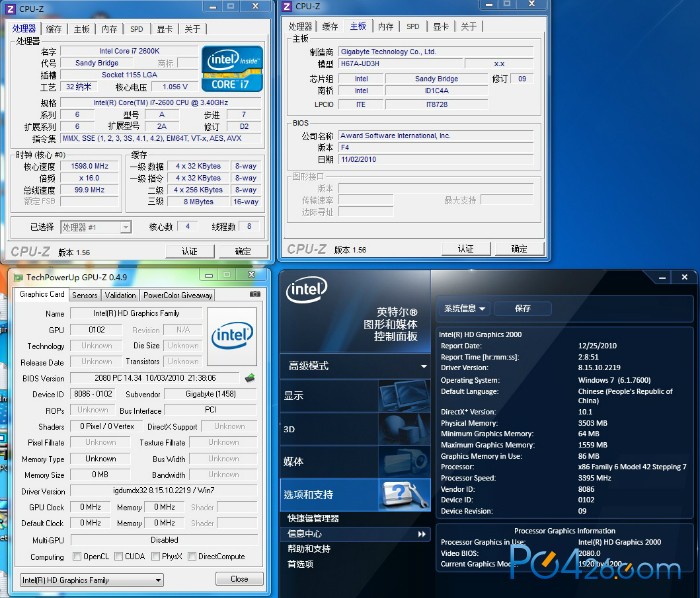The height and width of the screenshot is (598, 700).
Task: Click the GPU-Z camera screenshot icon
Action: (255, 294)
